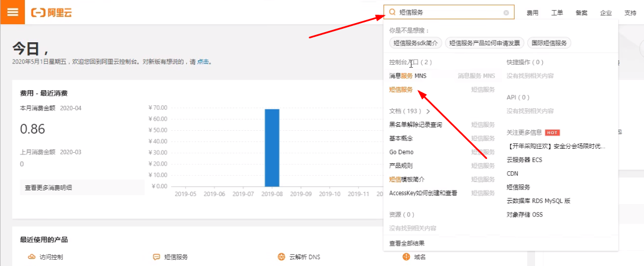Click the 域名 globe icon
Image resolution: width=644 pixels, height=266 pixels.
click(406, 257)
